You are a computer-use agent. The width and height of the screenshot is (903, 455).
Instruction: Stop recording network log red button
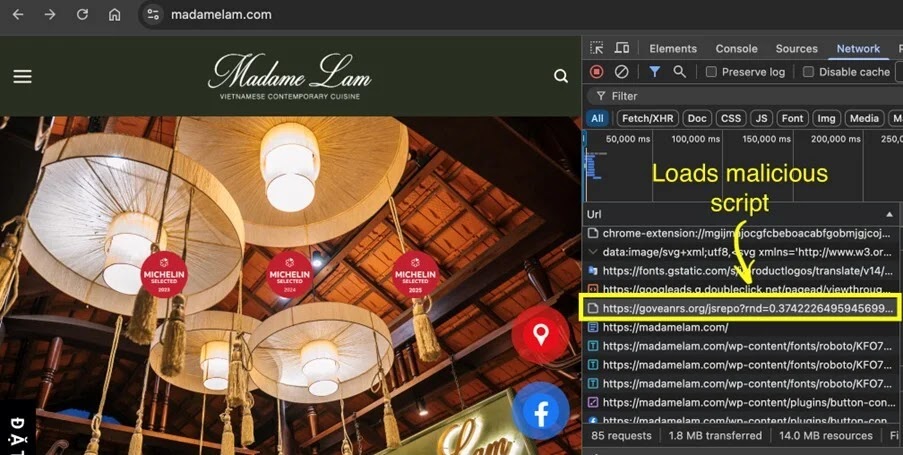(597, 72)
